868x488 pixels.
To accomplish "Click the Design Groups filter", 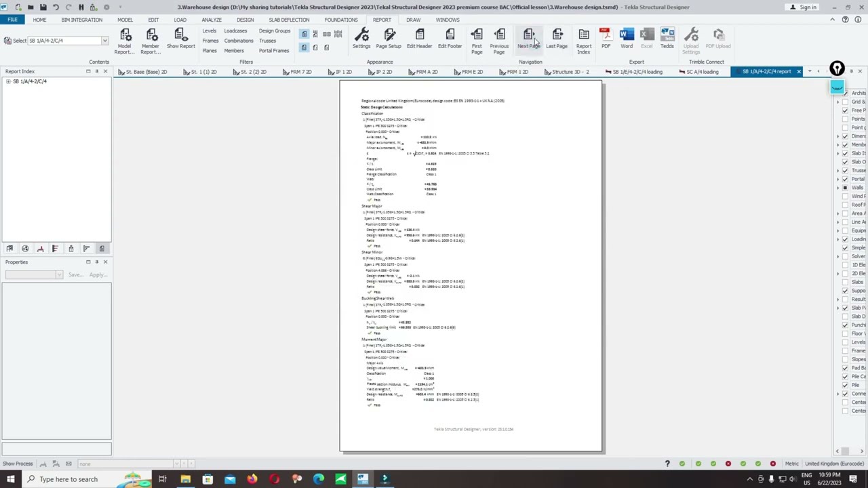I will [x=274, y=30].
